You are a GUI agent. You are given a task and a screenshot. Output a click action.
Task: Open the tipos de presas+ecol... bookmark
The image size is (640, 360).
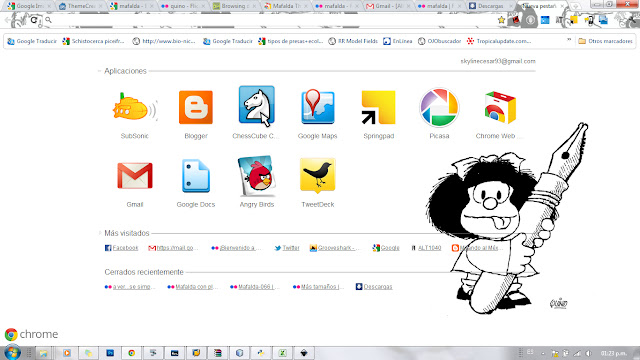coord(291,41)
